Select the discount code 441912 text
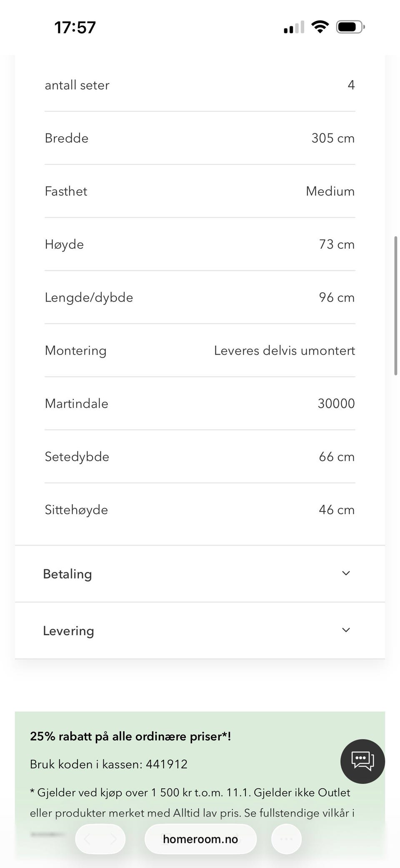Image resolution: width=400 pixels, height=868 pixels. (167, 764)
